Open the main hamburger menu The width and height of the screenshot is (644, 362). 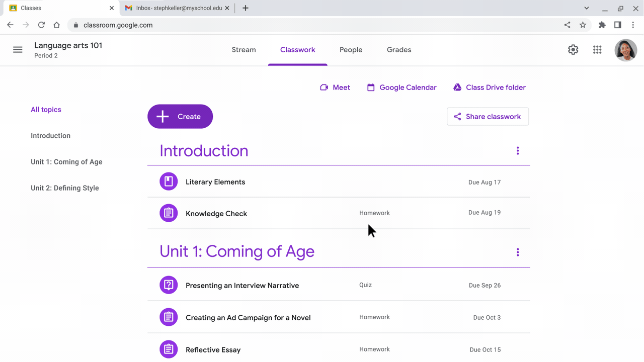(x=18, y=50)
